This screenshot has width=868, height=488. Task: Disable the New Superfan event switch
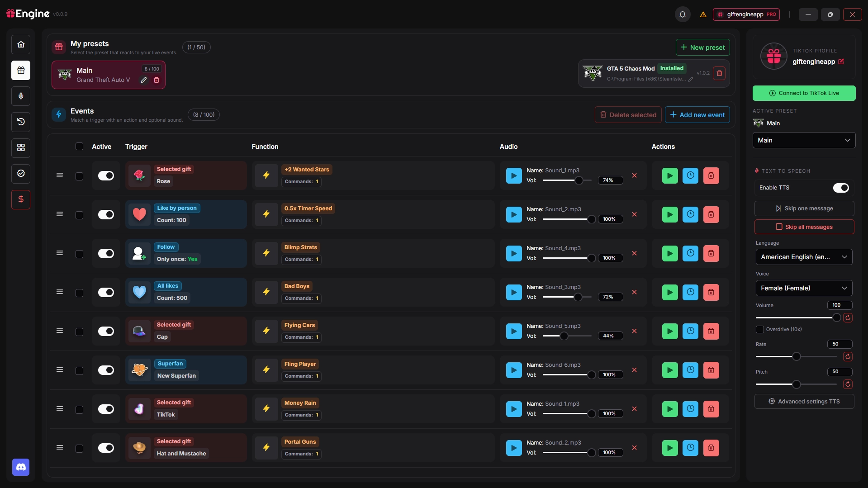coord(106,370)
